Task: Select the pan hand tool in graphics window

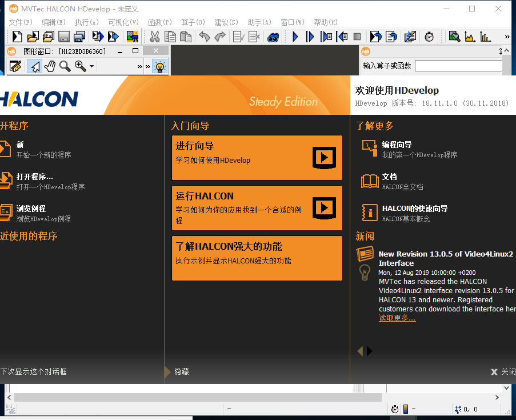Action: (50, 65)
